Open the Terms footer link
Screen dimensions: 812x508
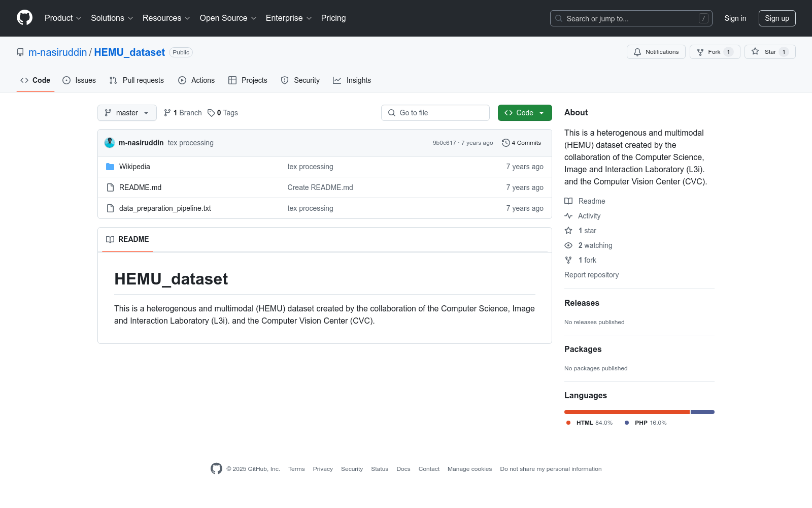tap(296, 469)
